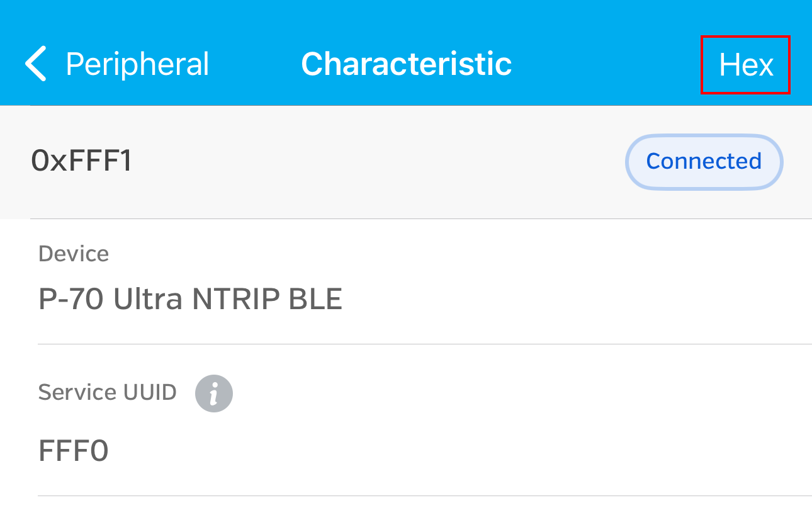
Task: Switch data format with Hex button
Action: point(745,65)
